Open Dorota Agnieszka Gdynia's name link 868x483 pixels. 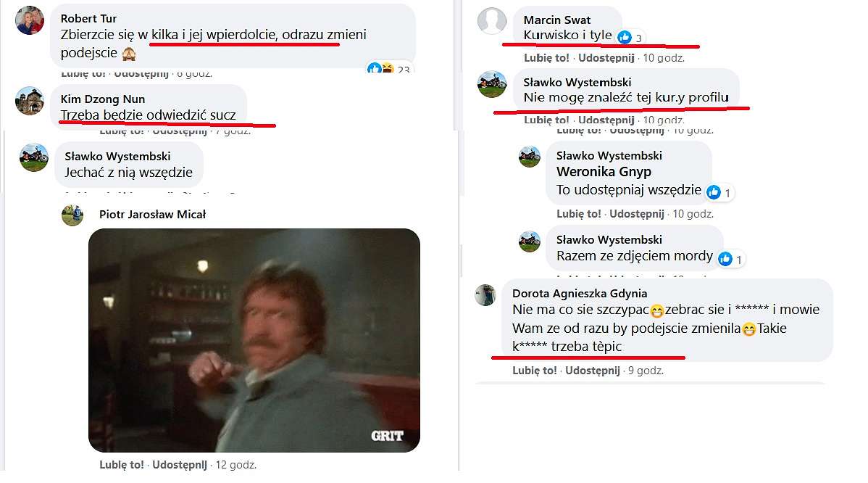(x=580, y=293)
